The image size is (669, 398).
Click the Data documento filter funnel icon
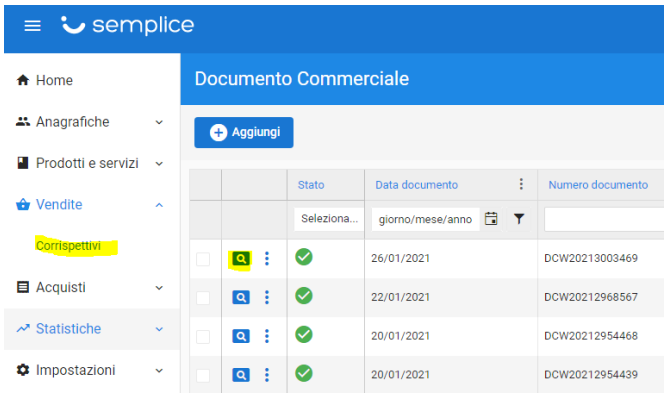[x=519, y=219]
